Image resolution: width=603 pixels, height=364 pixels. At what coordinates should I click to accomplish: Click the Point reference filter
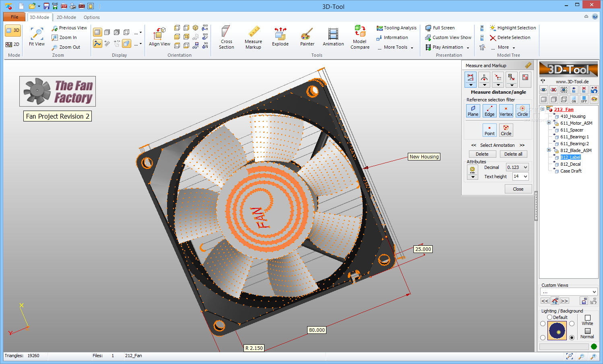pos(489,130)
